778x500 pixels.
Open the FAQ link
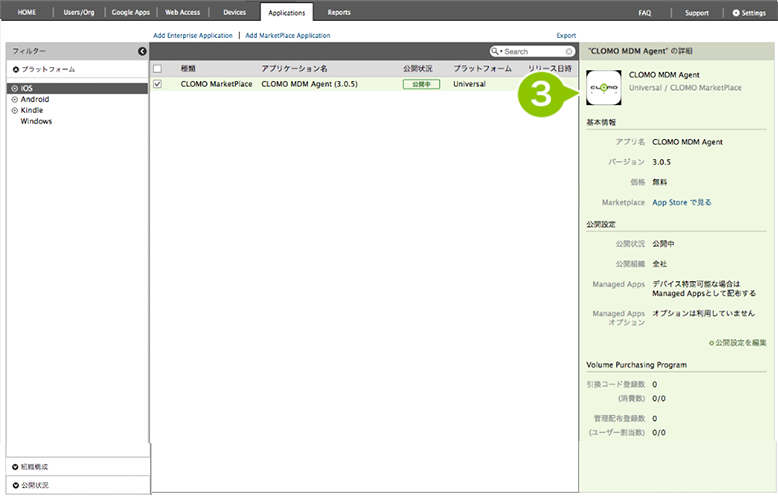click(645, 13)
